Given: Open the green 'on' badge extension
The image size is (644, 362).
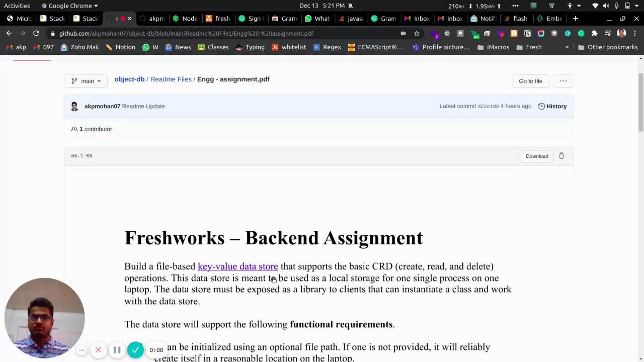Looking at the screenshot, I should pyautogui.click(x=474, y=34).
